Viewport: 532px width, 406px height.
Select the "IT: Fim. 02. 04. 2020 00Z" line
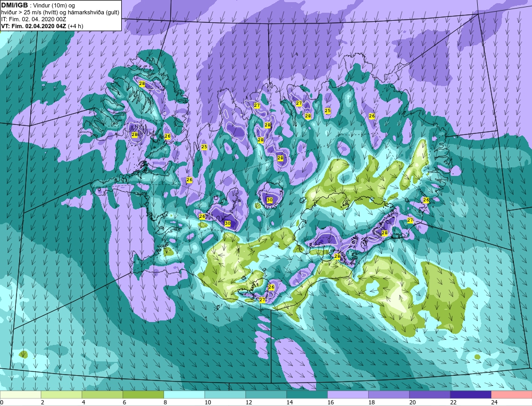pyautogui.click(x=33, y=19)
